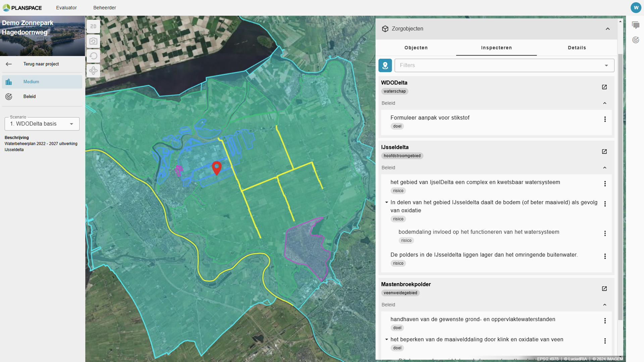The height and width of the screenshot is (362, 644).
Task: Open Mastenbroekpolder external link icon
Action: 604,289
